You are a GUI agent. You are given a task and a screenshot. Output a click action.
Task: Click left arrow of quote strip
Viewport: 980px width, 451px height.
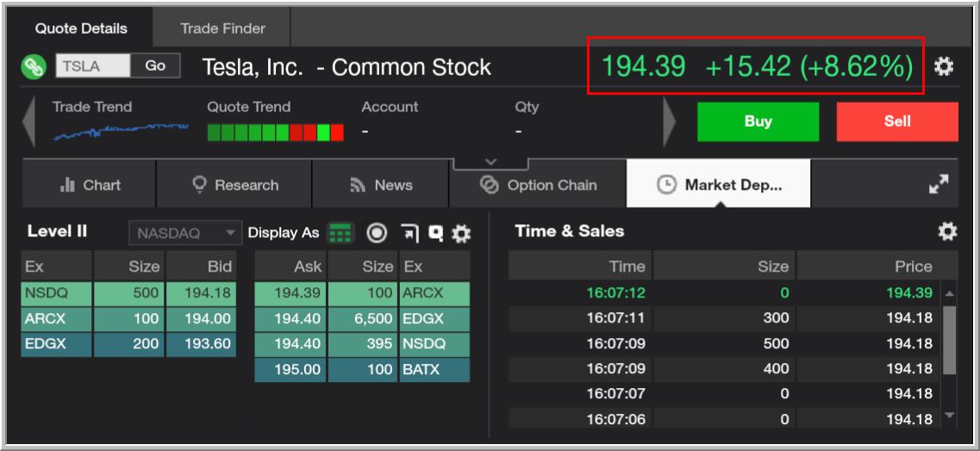28,122
